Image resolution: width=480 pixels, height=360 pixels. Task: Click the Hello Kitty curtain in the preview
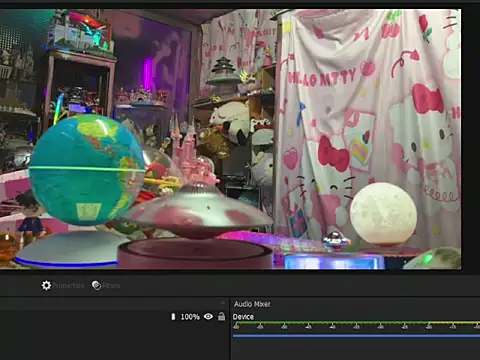point(370,117)
